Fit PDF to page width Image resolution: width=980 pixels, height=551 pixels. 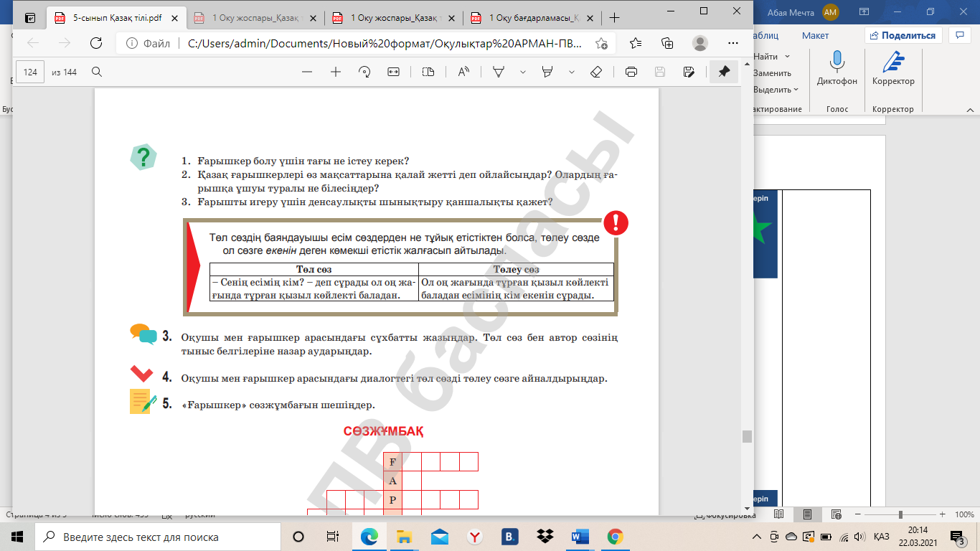click(393, 72)
